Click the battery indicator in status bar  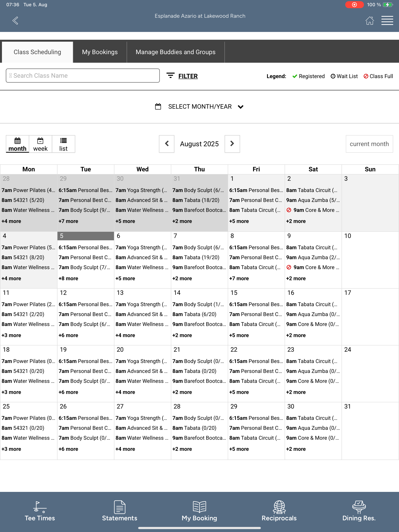click(x=388, y=4)
